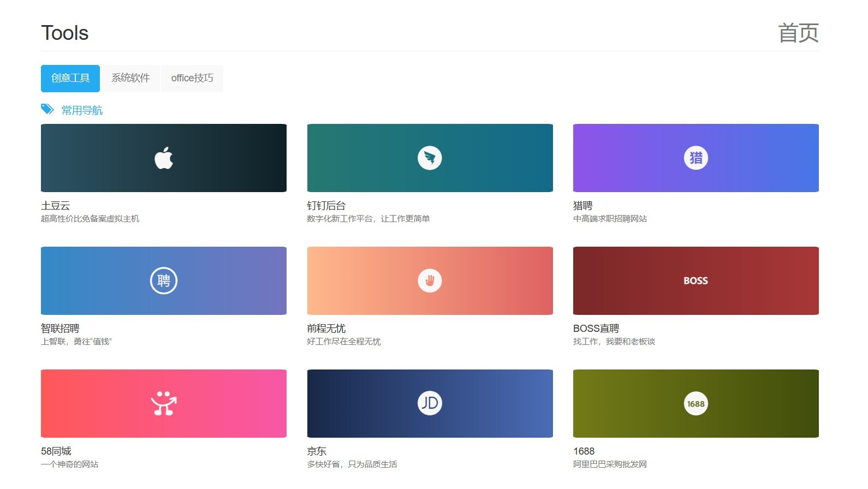Viewport: 868px width, 489px height.
Task: Click the blue tag icon beside 常用导航
Action: click(x=47, y=110)
